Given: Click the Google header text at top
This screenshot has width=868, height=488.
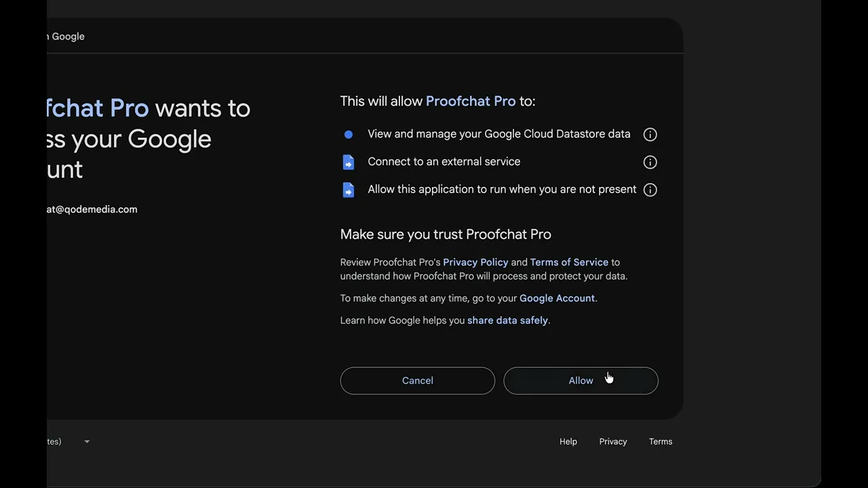Looking at the screenshot, I should coord(68,37).
